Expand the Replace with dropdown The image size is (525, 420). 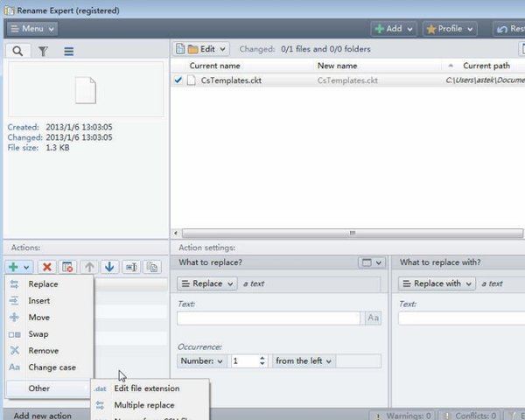pos(436,283)
